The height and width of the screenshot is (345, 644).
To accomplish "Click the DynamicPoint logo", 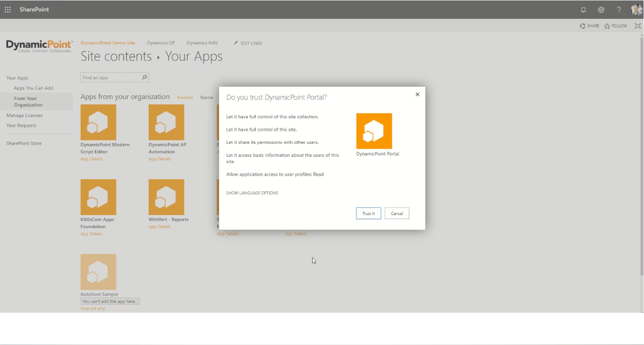I will point(39,46).
